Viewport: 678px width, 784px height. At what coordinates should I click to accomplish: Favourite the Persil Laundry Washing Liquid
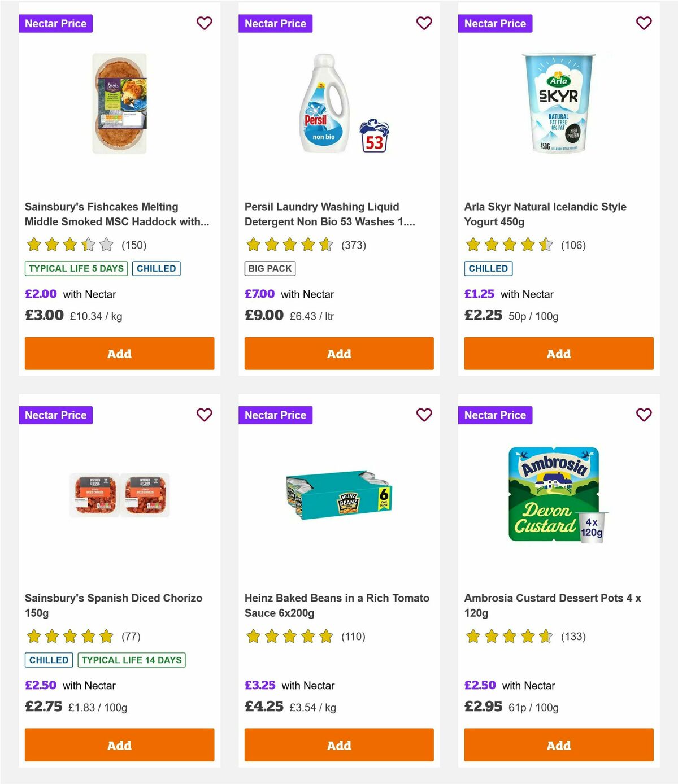click(x=424, y=23)
